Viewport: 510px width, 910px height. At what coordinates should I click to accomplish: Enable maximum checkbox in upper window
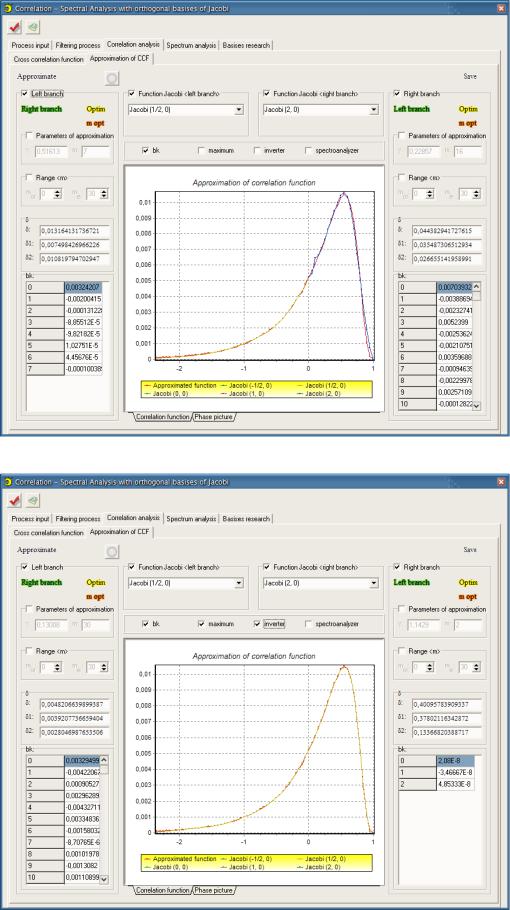[202, 150]
